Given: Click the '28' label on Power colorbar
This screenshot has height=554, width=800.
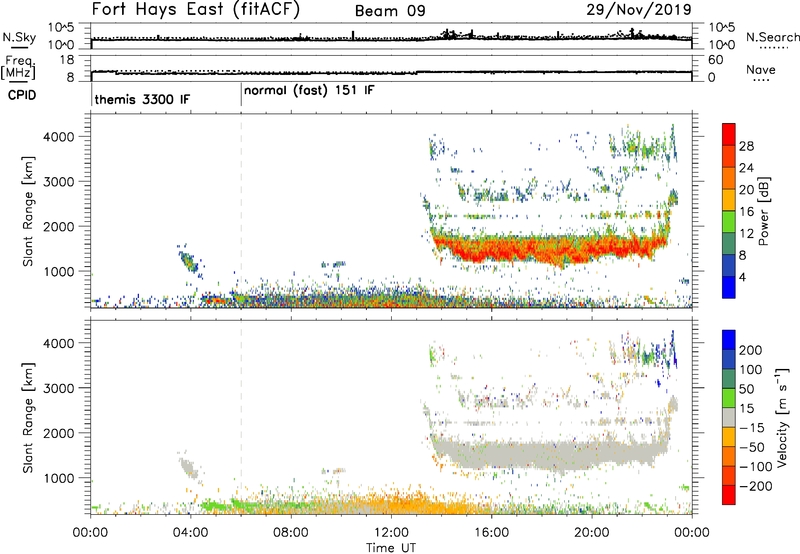Looking at the screenshot, I should 746,146.
